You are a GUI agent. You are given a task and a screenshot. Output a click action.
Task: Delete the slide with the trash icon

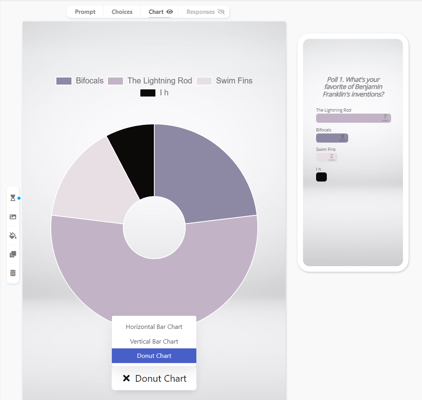point(13,273)
